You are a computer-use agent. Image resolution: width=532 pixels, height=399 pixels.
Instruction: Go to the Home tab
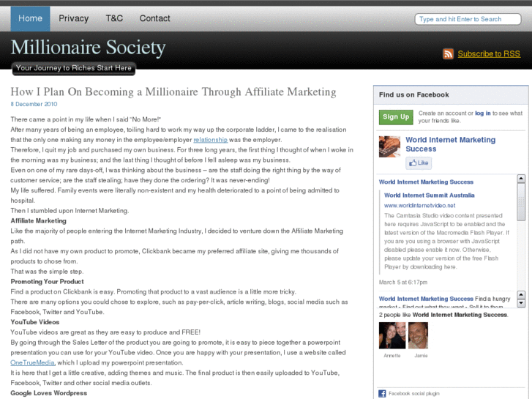(30, 19)
